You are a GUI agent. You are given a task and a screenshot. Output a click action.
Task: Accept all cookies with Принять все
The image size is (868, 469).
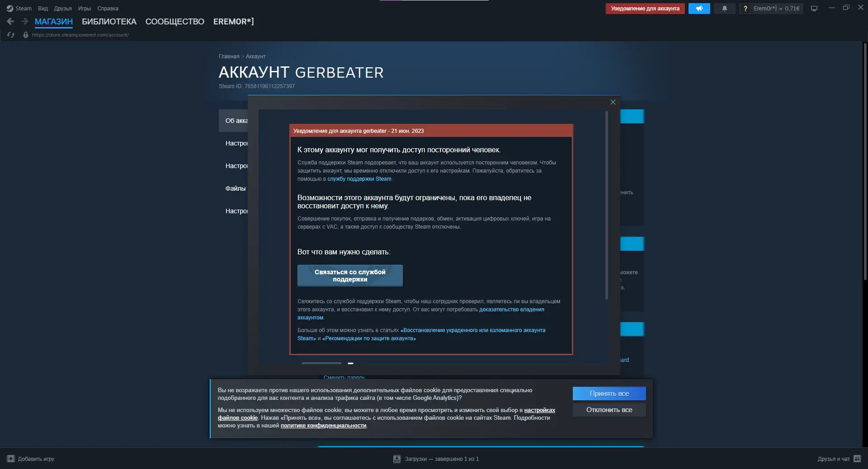(x=609, y=394)
